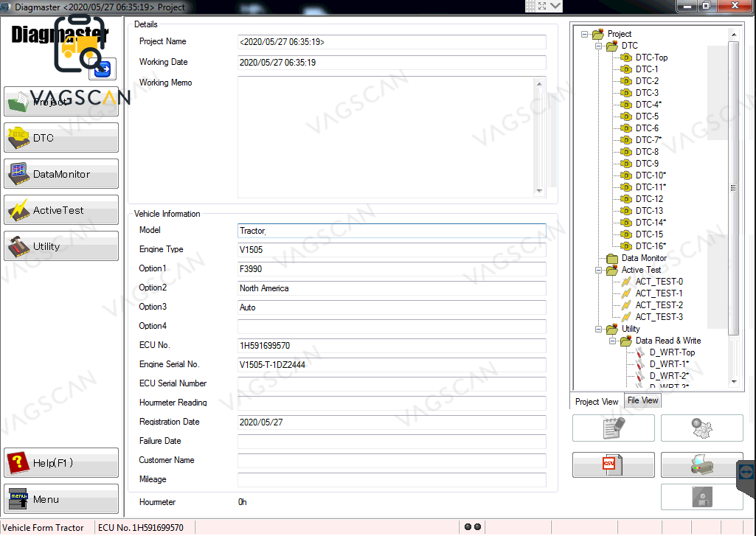Select the Project View tab
The height and width of the screenshot is (536, 756).
click(x=596, y=401)
